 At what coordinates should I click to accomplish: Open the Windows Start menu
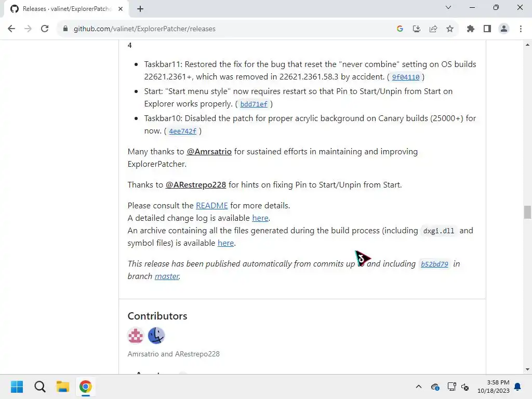click(17, 387)
